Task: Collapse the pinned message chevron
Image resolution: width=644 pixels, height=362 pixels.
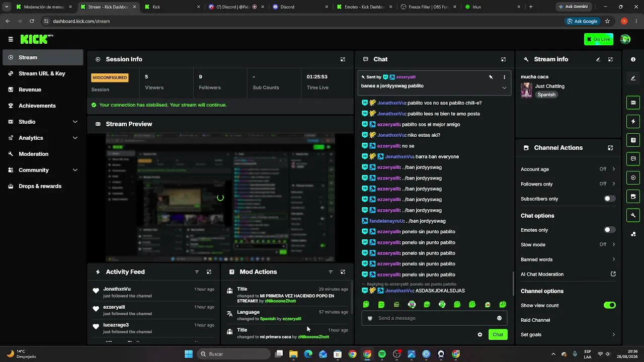Action: 504,87
